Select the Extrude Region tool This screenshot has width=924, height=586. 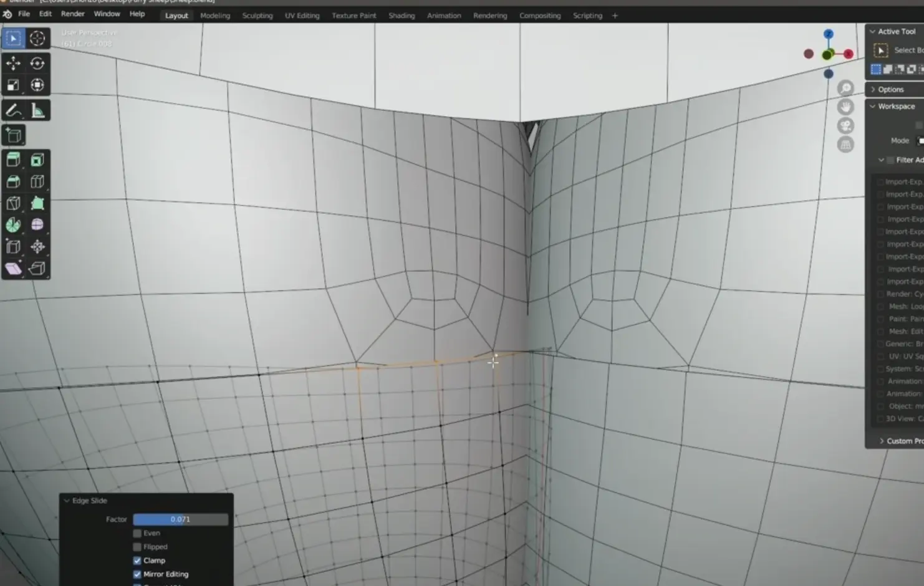point(13,160)
